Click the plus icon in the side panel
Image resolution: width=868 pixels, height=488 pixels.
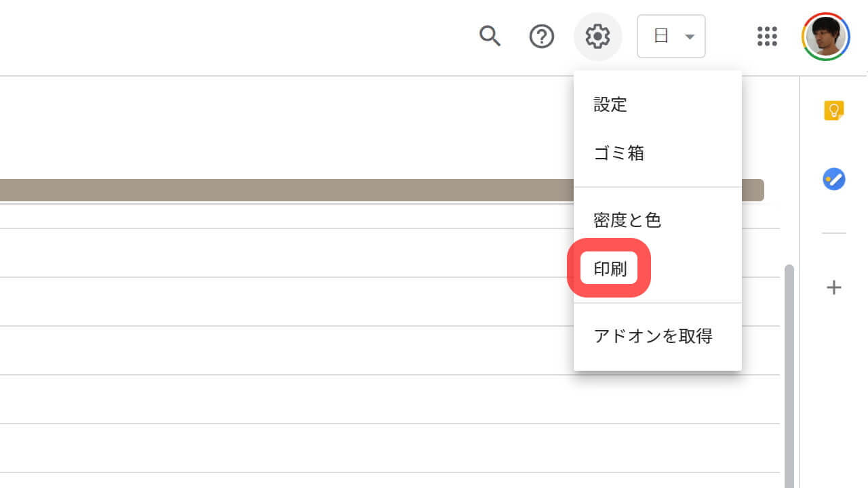(833, 287)
